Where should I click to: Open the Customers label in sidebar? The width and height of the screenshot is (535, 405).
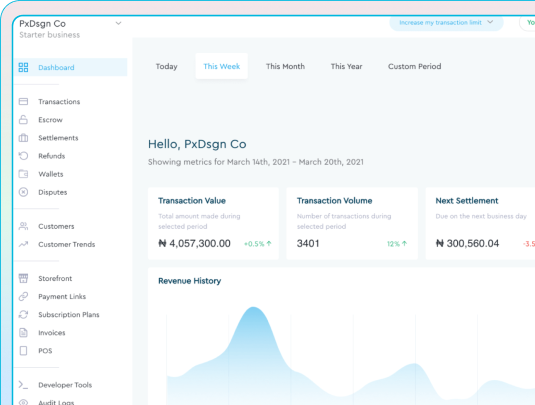[x=56, y=226]
